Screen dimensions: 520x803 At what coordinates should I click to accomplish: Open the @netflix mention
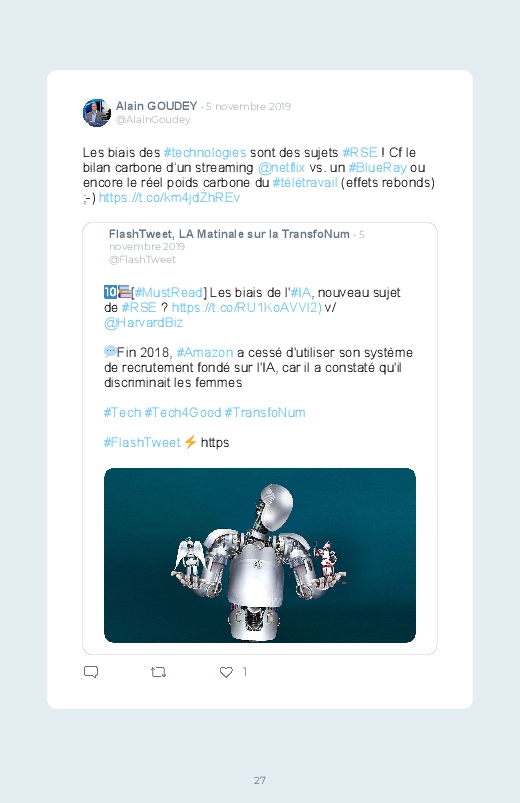pyautogui.click(x=281, y=167)
